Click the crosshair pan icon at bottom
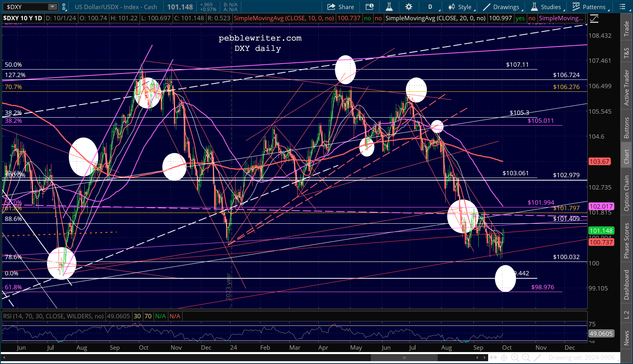The image size is (633, 364). pos(504,358)
